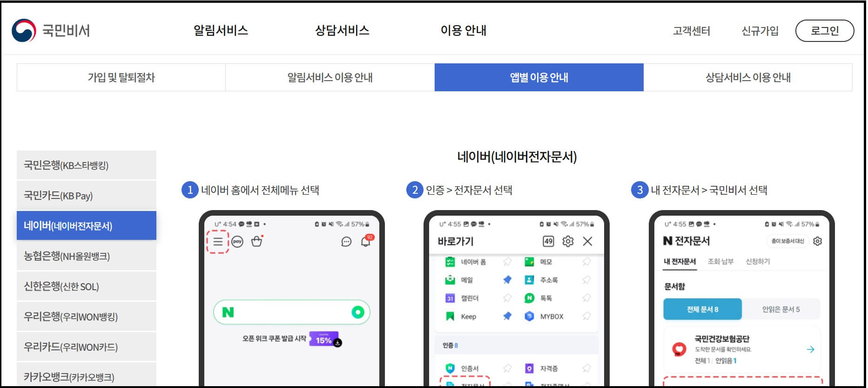Image resolution: width=868 pixels, height=388 pixels.
Task: Click the green circle search button
Action: 358,312
